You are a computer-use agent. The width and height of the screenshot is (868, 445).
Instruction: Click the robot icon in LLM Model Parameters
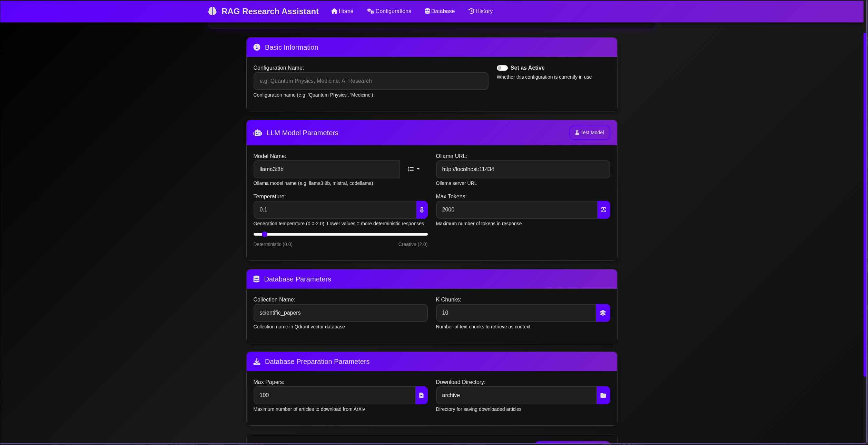[258, 133]
